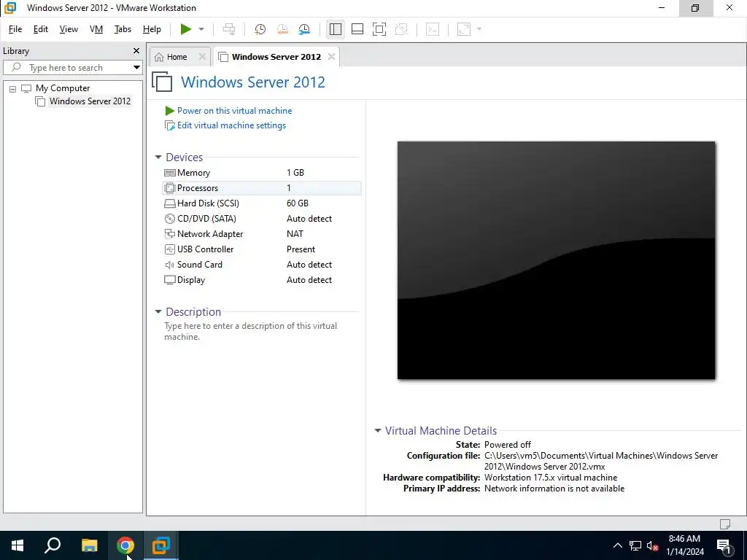Open the VM menu
The height and width of the screenshot is (560, 747).
[96, 29]
